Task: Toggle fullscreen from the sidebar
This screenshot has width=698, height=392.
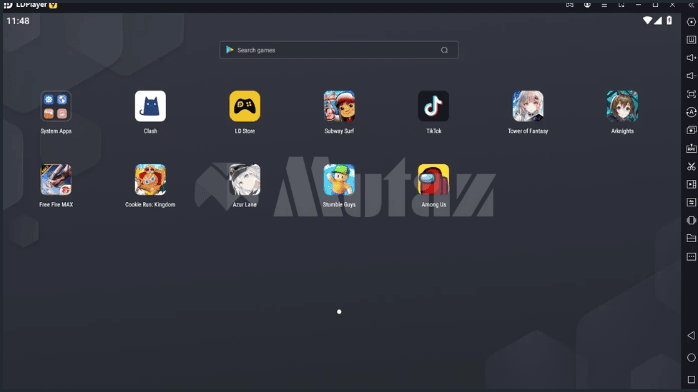Action: click(691, 94)
